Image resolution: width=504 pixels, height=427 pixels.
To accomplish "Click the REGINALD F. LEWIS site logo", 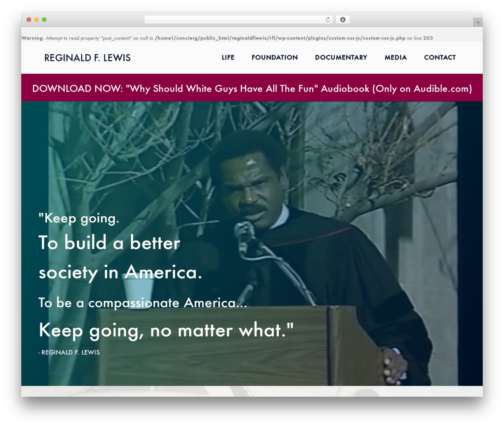I will click(x=87, y=58).
